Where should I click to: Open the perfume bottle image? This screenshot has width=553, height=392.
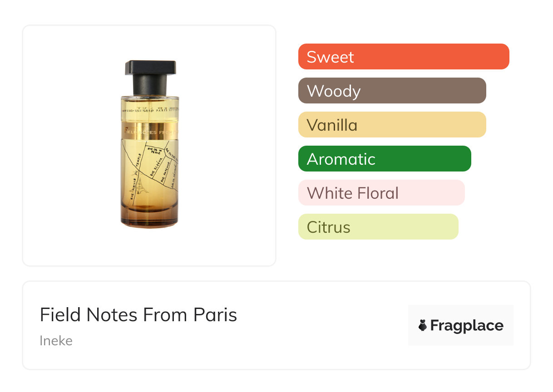point(150,144)
